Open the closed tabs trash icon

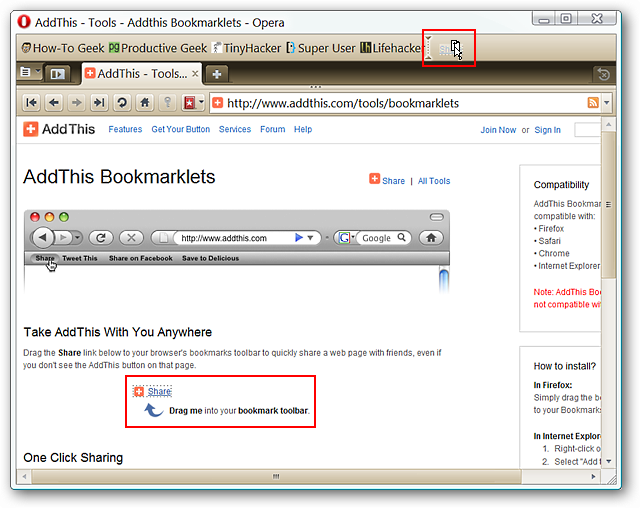(604, 74)
